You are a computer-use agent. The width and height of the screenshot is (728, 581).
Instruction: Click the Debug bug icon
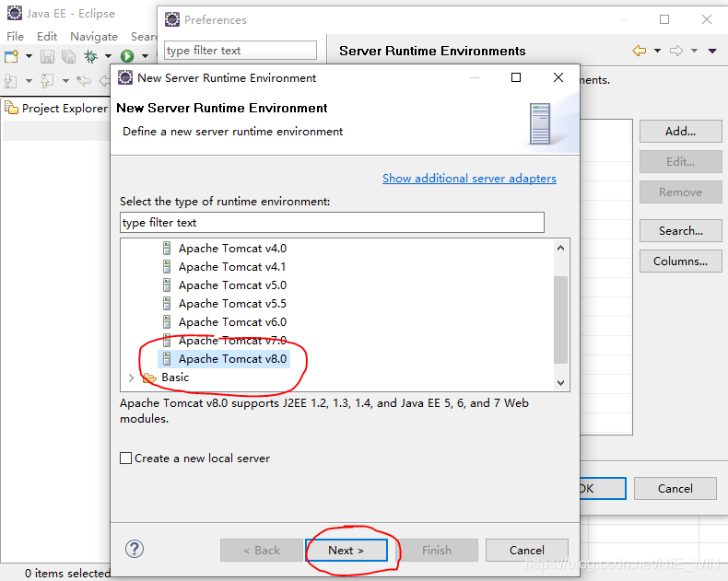pos(90,56)
